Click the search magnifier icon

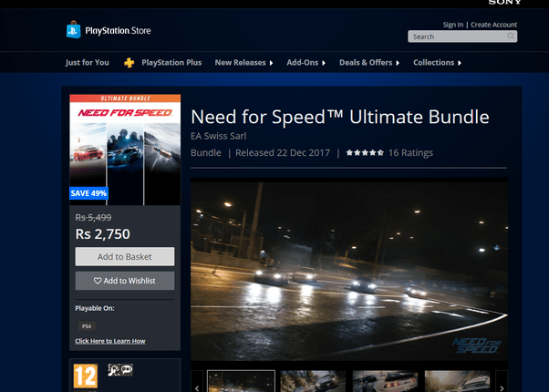(x=511, y=36)
